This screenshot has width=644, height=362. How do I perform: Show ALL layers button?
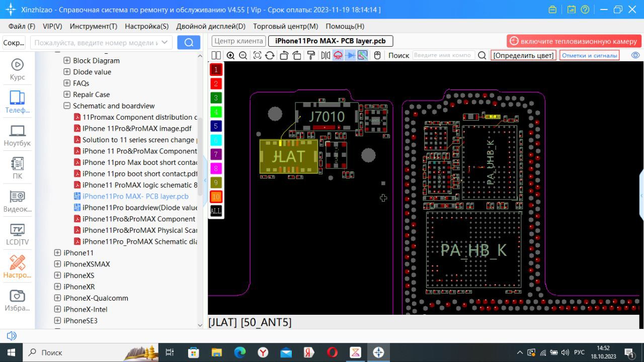[x=216, y=211]
